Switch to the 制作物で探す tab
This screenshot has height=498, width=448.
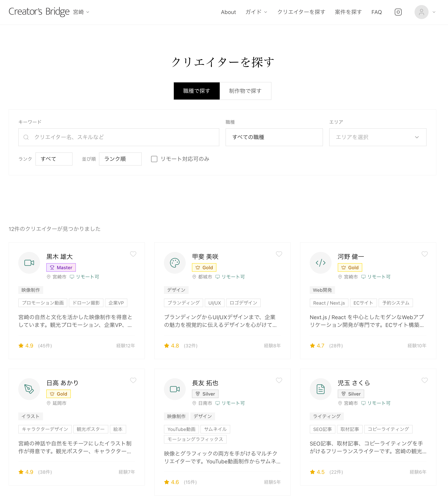245,91
